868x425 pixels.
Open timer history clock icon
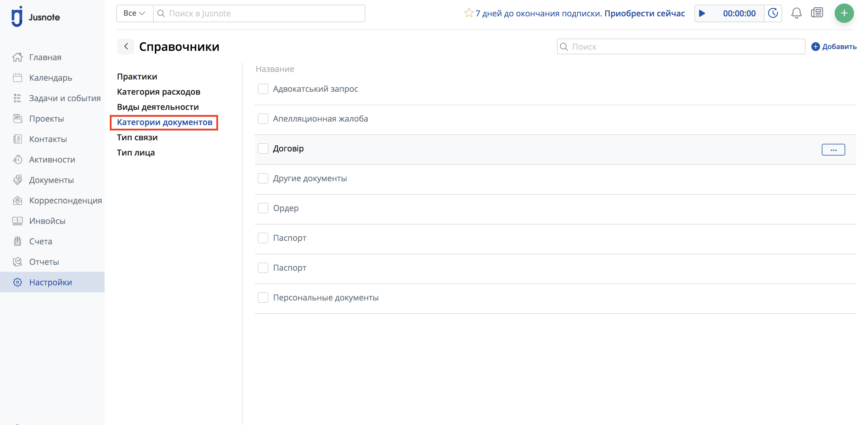(773, 13)
